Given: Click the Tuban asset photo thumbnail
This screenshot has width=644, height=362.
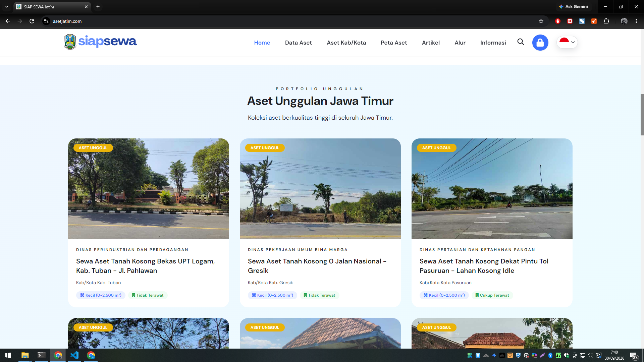Looking at the screenshot, I should click(x=149, y=189).
